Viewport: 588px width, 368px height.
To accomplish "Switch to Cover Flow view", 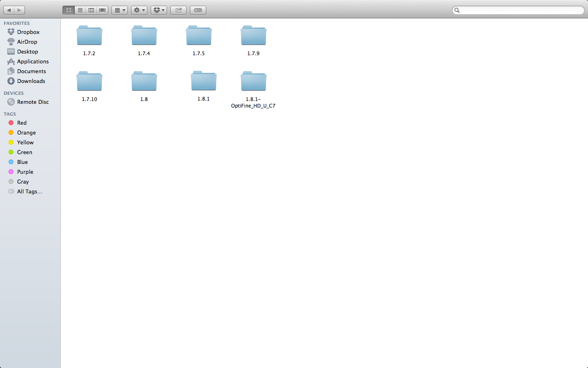I will pyautogui.click(x=102, y=10).
